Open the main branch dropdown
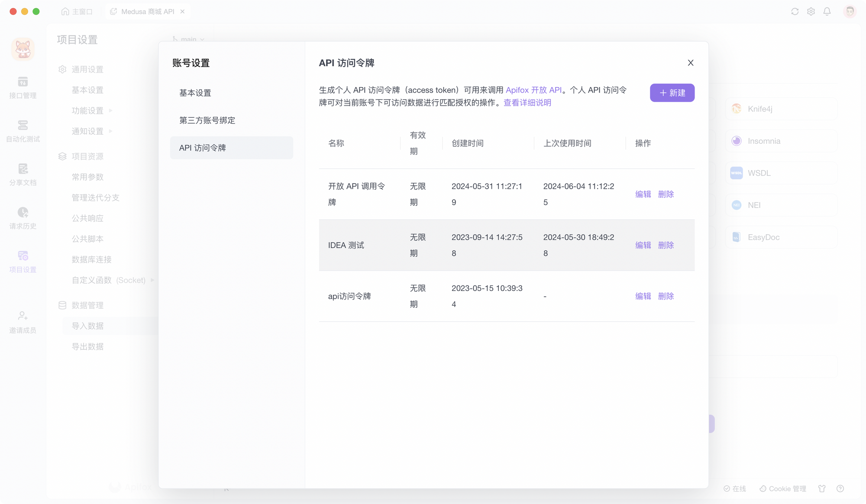866x504 pixels. pos(188,39)
